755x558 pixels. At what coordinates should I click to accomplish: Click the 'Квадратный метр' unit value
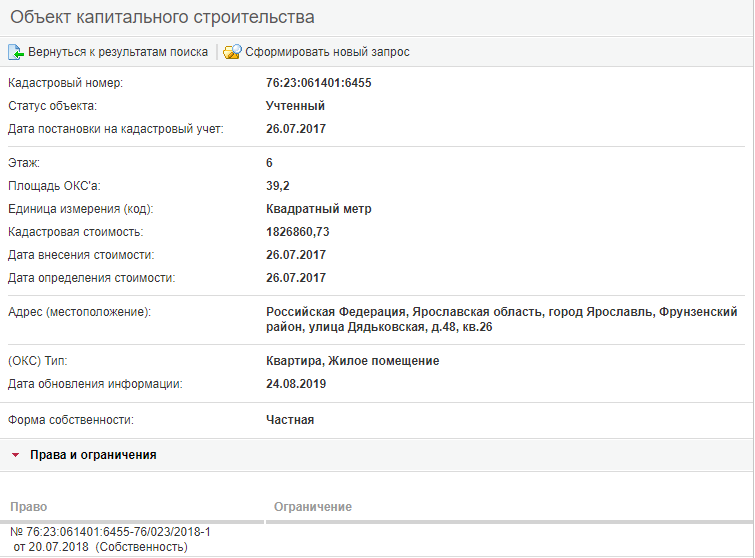click(x=318, y=209)
